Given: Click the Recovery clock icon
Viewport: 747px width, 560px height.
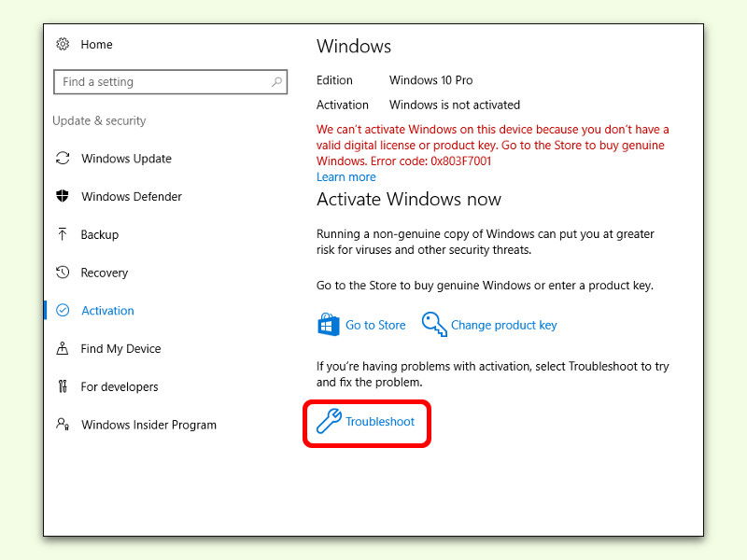Looking at the screenshot, I should click(x=63, y=272).
